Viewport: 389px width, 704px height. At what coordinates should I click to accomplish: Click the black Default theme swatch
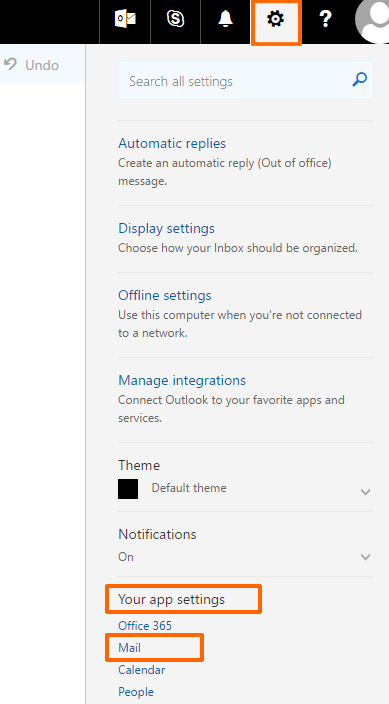[128, 489]
